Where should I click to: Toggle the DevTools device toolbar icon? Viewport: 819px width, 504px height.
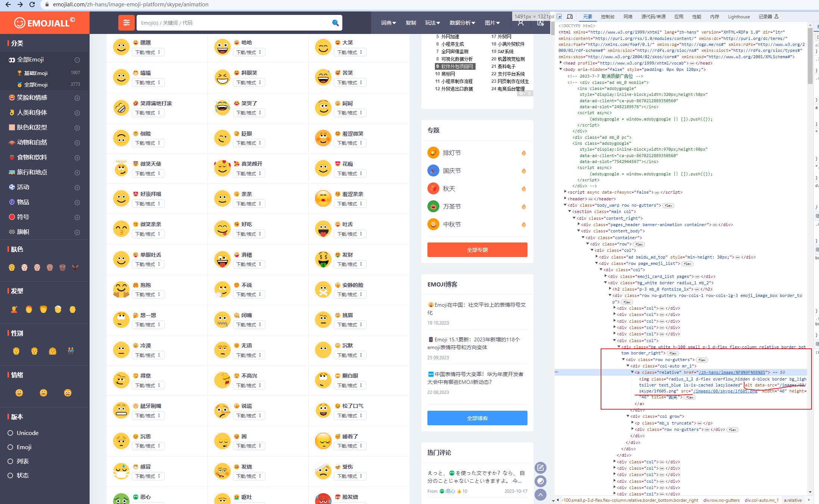point(570,16)
